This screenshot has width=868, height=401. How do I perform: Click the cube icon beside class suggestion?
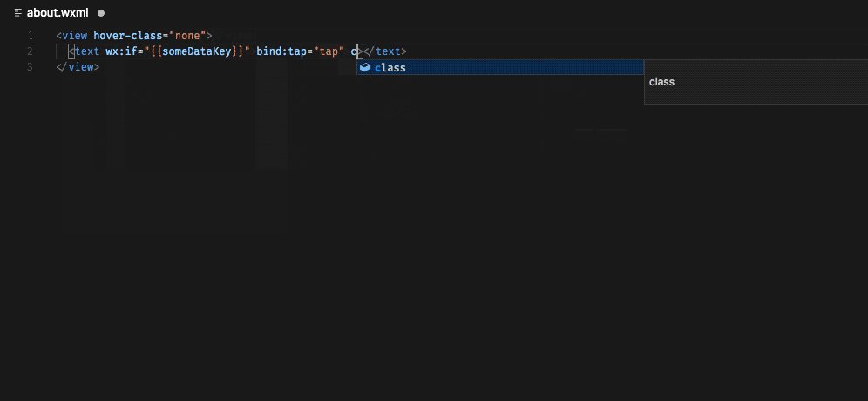(365, 68)
